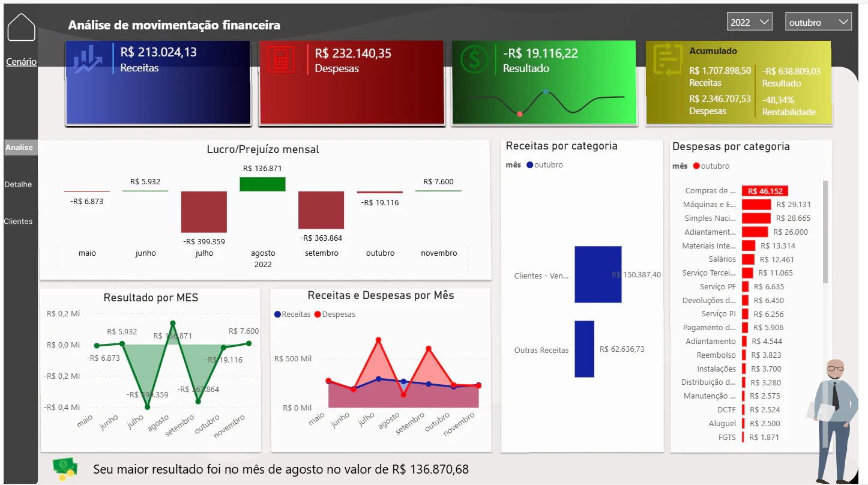The image size is (868, 485).
Task: Click the Clientes - Ven... revenue bar
Action: pyautogui.click(x=598, y=274)
